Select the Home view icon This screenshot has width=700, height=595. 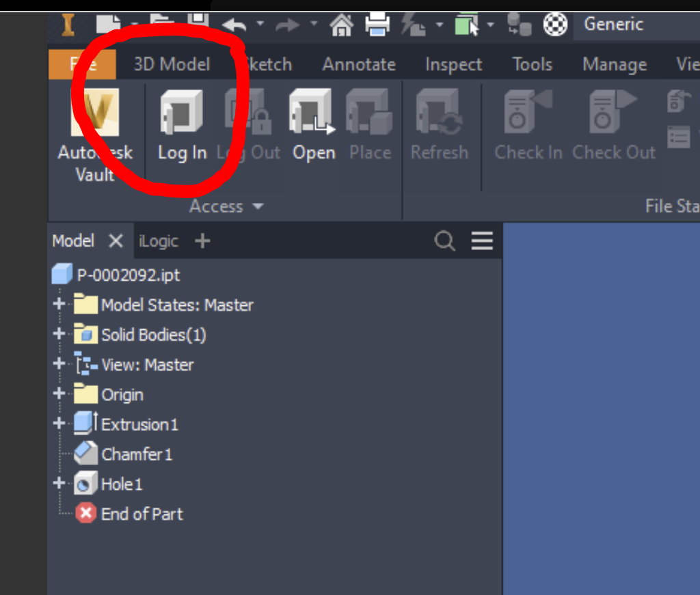pyautogui.click(x=341, y=25)
